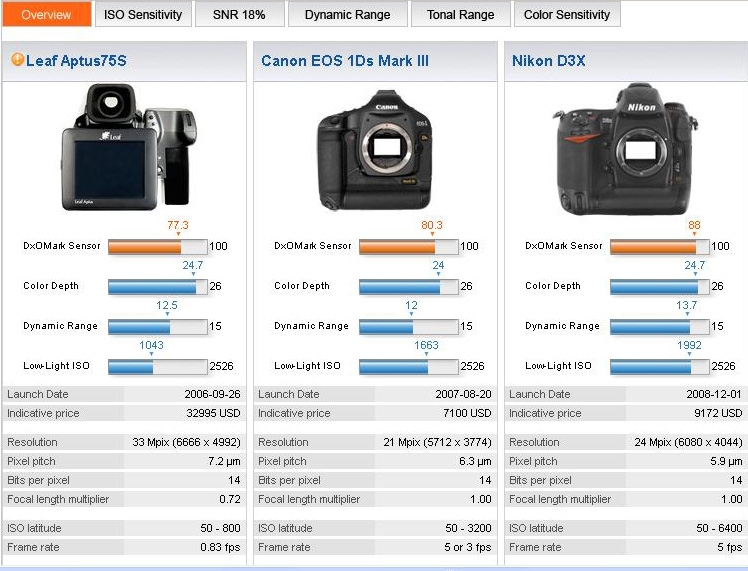The width and height of the screenshot is (748, 571).
Task: Click the 2008-12-01 launch date
Action: 714,394
